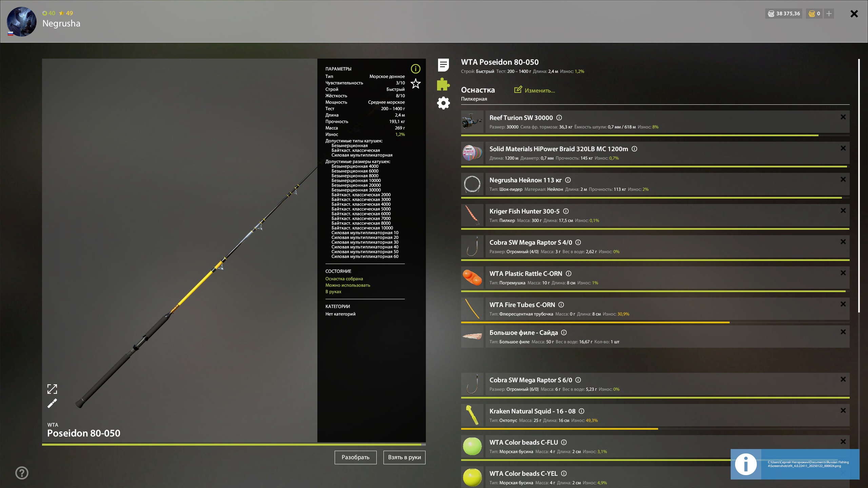Open info for Kriger Fish Hunter 300-5
868x488 pixels.
tap(566, 211)
